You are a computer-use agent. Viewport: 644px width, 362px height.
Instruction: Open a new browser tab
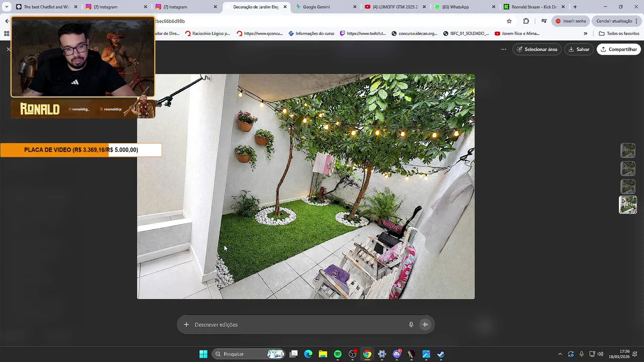coord(575,7)
